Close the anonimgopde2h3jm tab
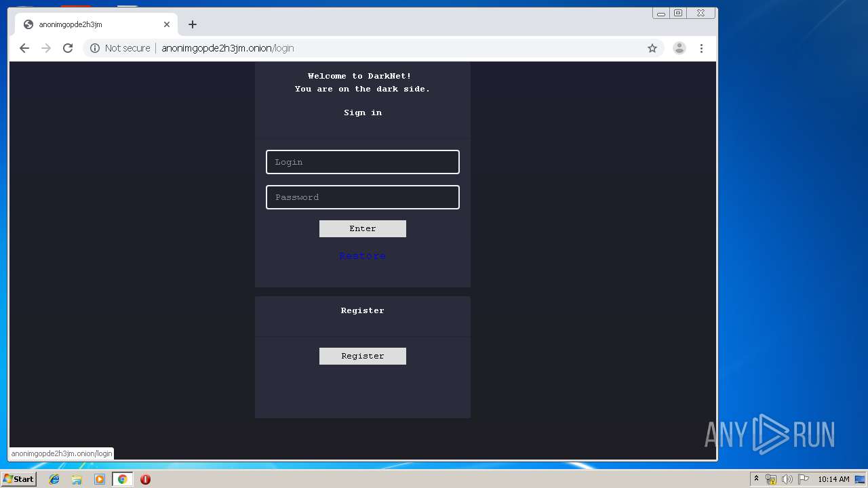Screen dimensions: 868x488 point(167,24)
